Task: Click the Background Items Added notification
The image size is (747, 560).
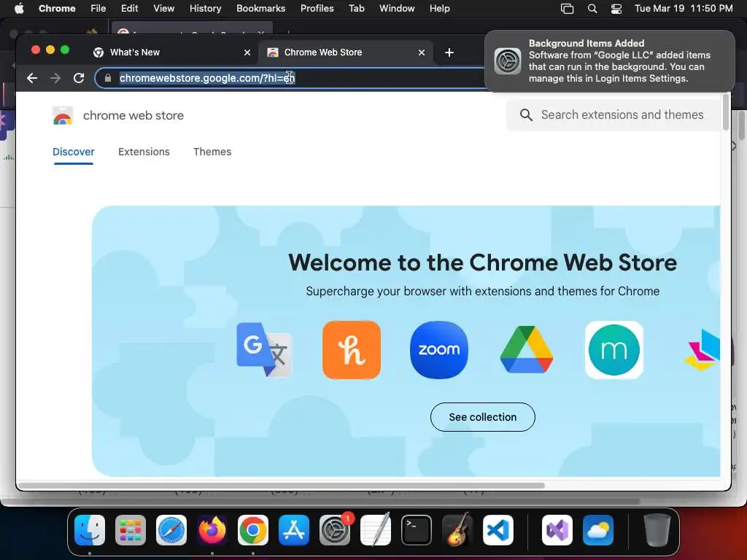Action: [x=609, y=61]
